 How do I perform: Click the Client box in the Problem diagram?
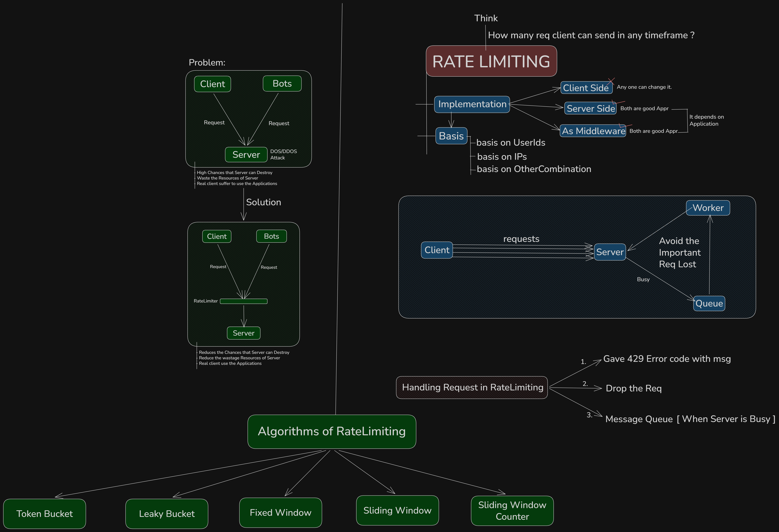coord(213,84)
